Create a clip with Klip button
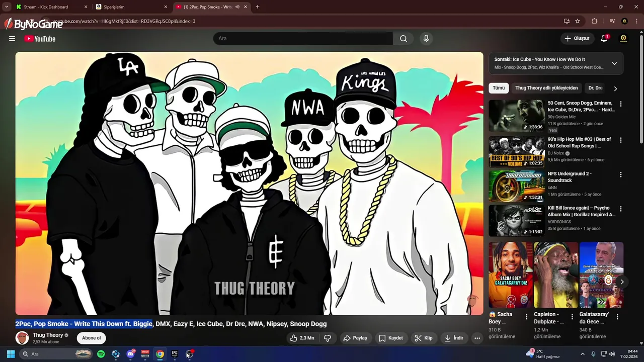The height and width of the screenshot is (362, 644). (x=423, y=338)
